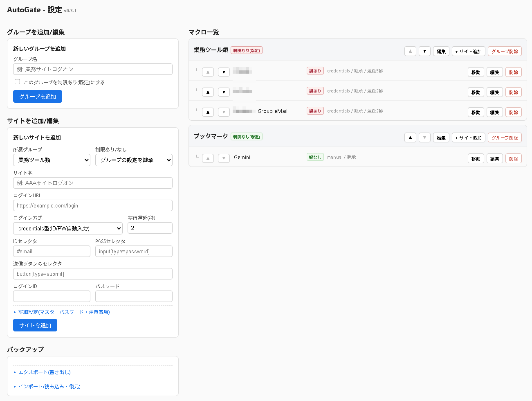Click the 制限なし(既定) badge
Viewport: 532px width, 401px height.
(247, 137)
